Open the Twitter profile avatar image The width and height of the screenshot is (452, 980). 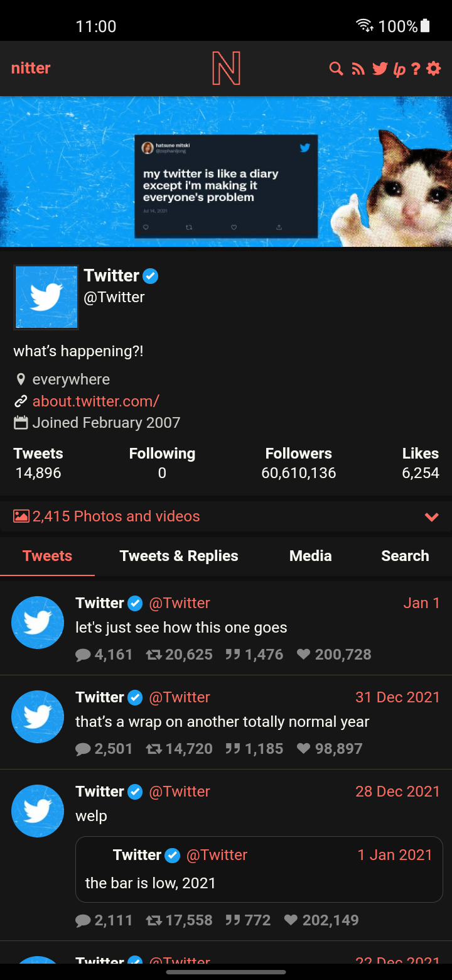coord(46,297)
